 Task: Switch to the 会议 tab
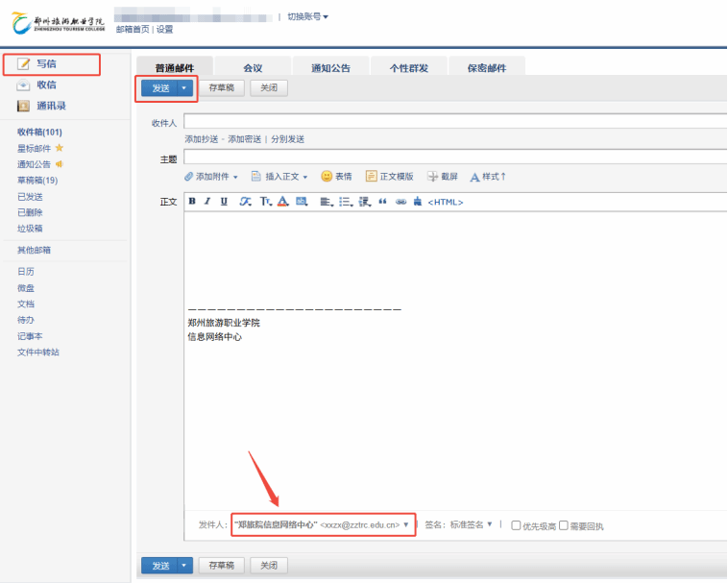click(253, 68)
